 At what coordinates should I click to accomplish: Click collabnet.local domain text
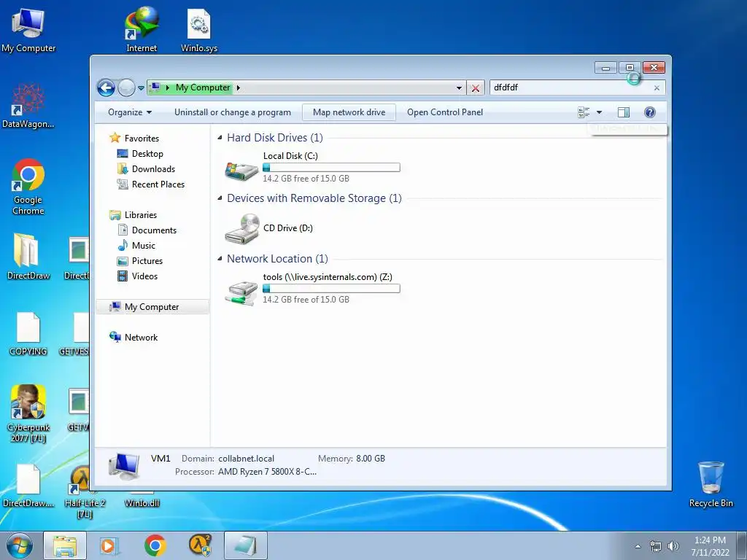(x=247, y=459)
